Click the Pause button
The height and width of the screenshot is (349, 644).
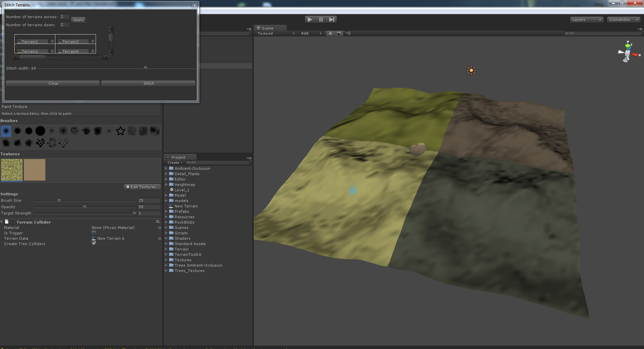[x=321, y=20]
